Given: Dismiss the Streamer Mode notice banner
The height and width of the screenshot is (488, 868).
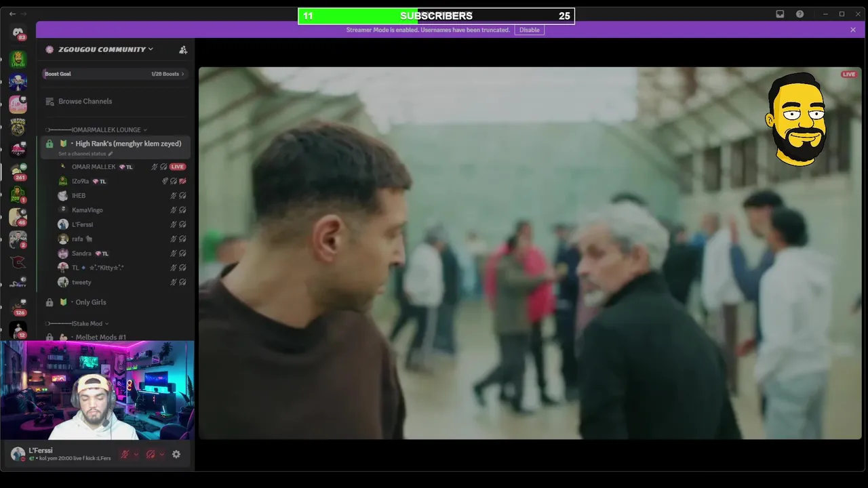Looking at the screenshot, I should pyautogui.click(x=853, y=30).
